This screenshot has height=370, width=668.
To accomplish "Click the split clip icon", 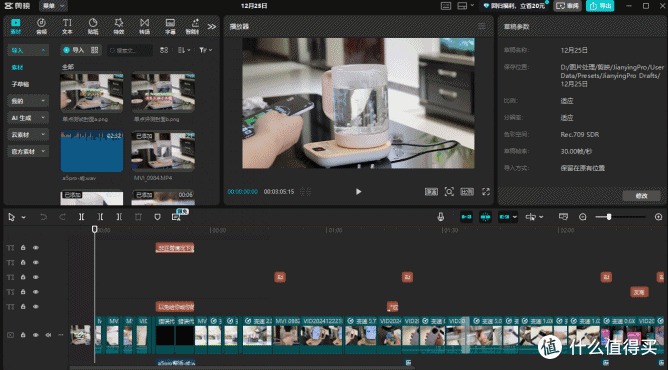I will click(x=81, y=217).
